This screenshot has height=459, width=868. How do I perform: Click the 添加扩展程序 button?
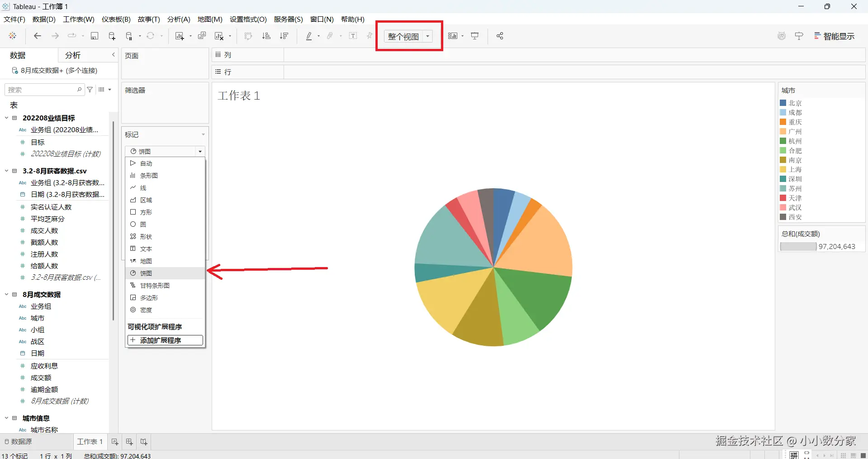pyautogui.click(x=165, y=340)
